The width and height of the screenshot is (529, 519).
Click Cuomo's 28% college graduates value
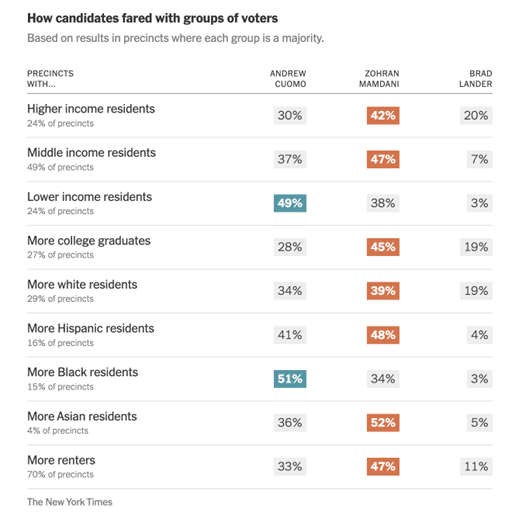click(x=290, y=247)
